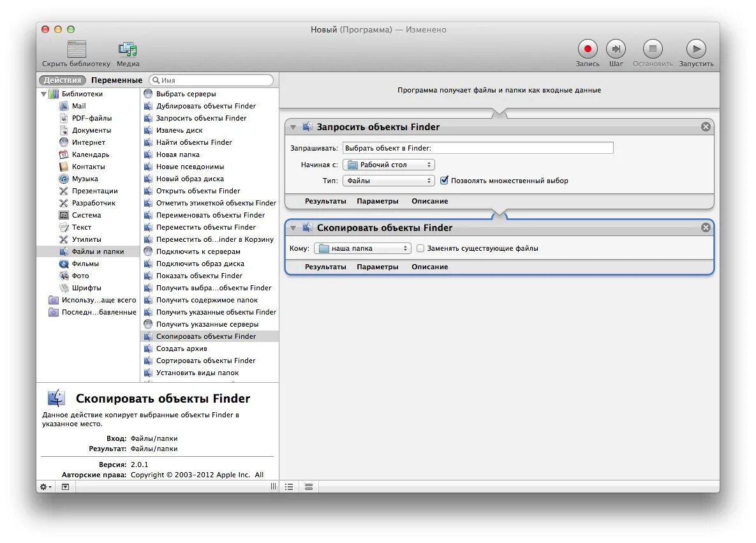756x543 pixels.
Task: Select Дублировать объекты Finder action
Action: (x=206, y=106)
